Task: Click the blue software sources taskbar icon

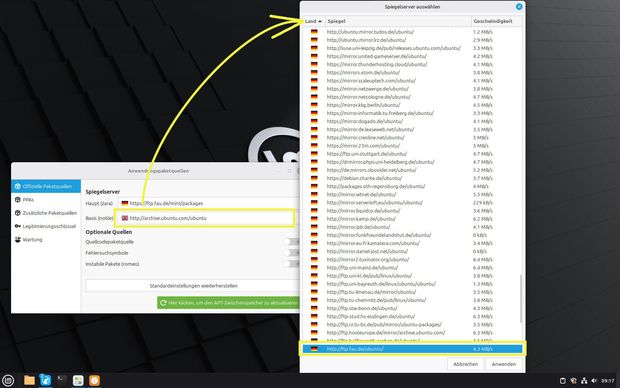Action: pyautogui.click(x=45, y=380)
